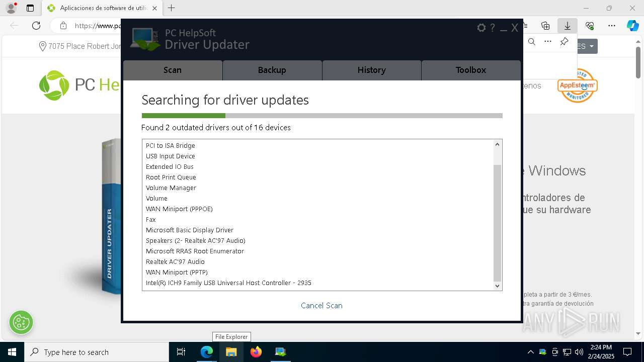This screenshot has width=644, height=362.
Task: Open Task View on taskbar
Action: (x=181, y=352)
